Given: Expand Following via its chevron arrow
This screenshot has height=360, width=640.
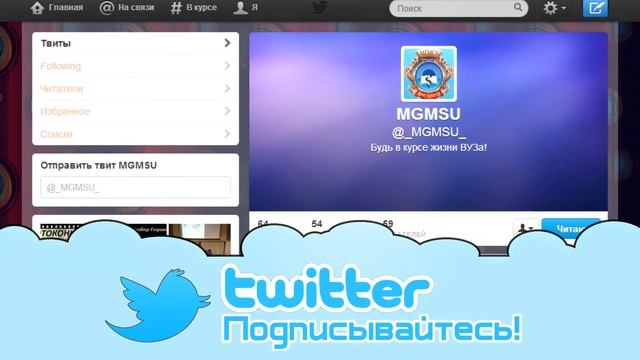Looking at the screenshot, I should pos(227,66).
